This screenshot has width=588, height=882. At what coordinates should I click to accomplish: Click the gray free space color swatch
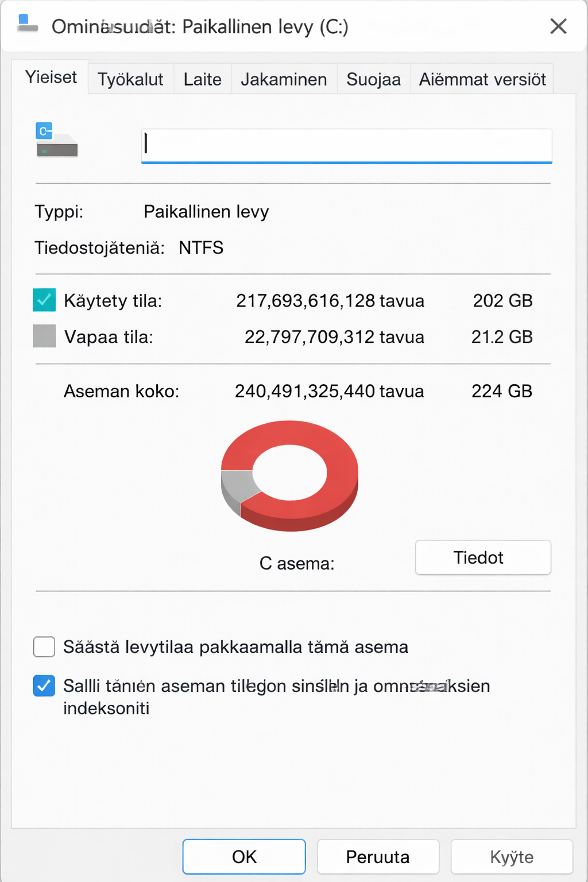coord(44,336)
